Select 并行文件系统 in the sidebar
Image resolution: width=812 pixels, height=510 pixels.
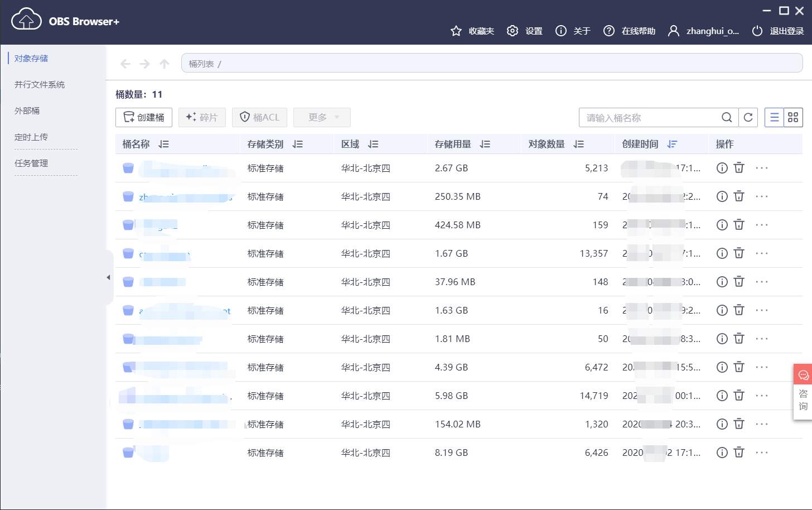tap(40, 84)
